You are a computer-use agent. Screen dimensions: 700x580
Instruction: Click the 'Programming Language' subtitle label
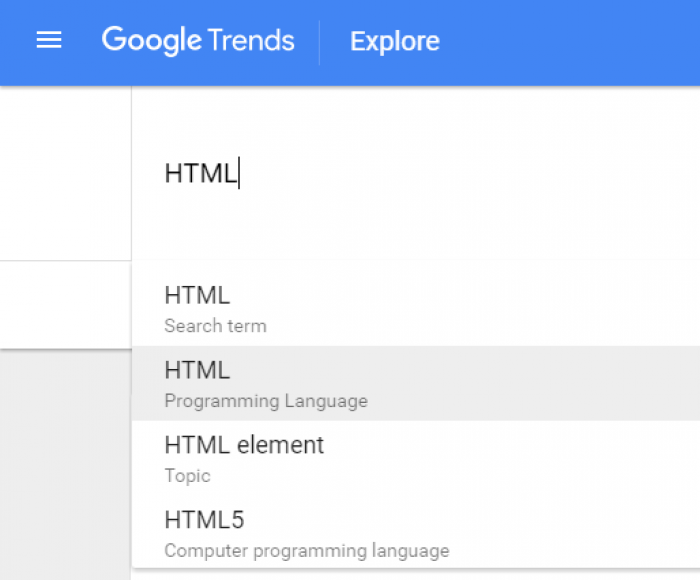pyautogui.click(x=266, y=401)
